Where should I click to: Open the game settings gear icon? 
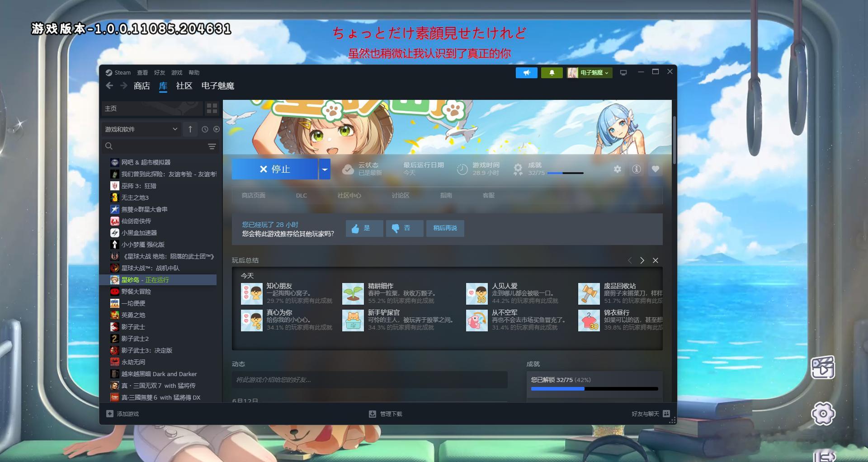point(617,169)
